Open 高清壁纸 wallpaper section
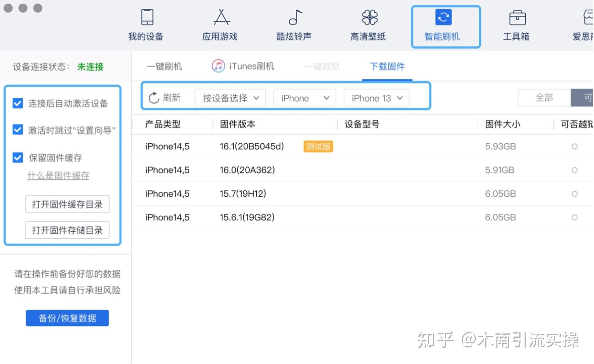Image resolution: width=594 pixels, height=364 pixels. point(368,25)
